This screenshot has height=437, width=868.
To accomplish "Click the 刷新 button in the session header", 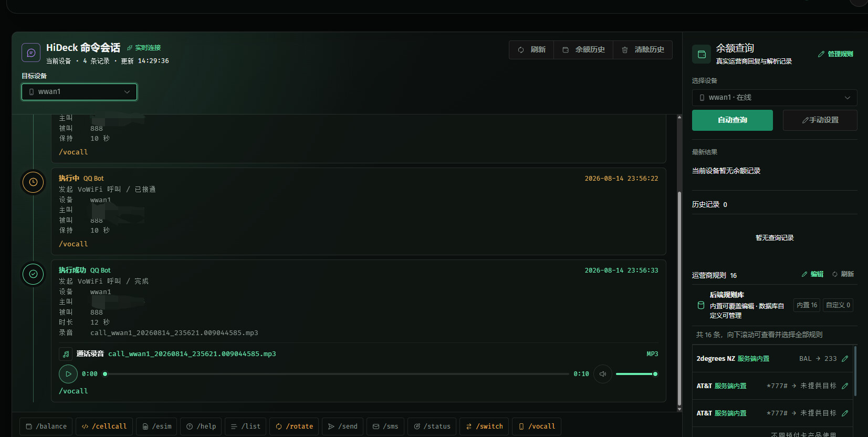I will coord(531,50).
